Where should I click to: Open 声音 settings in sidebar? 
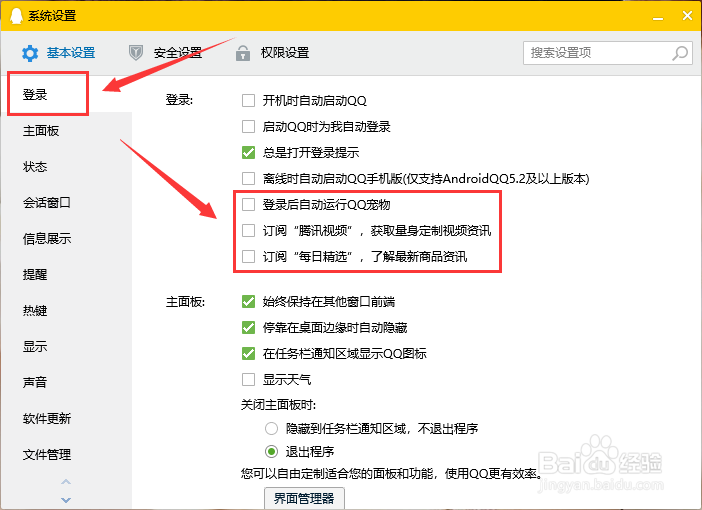(x=35, y=382)
